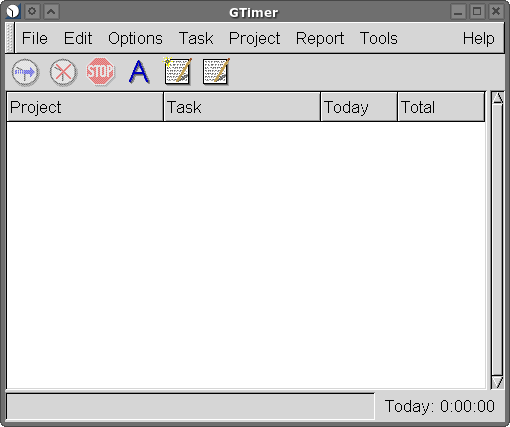Sort list by the Project column header
510x427 pixels.
pos(85,107)
